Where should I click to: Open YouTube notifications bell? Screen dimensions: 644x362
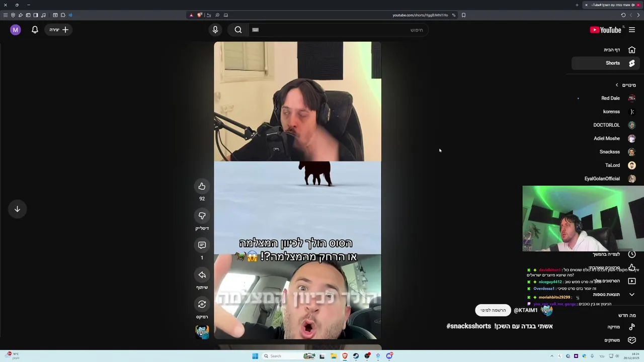point(35,30)
